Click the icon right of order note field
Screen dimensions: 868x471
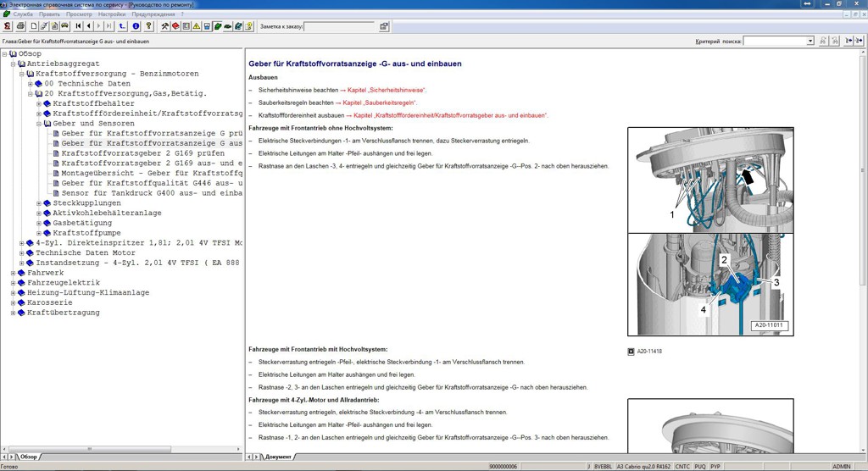[x=384, y=26]
